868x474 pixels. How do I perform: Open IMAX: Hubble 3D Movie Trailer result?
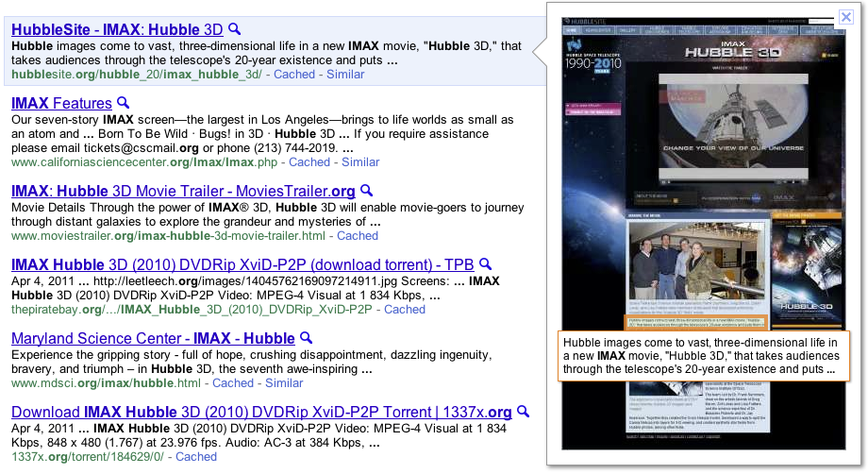(183, 191)
